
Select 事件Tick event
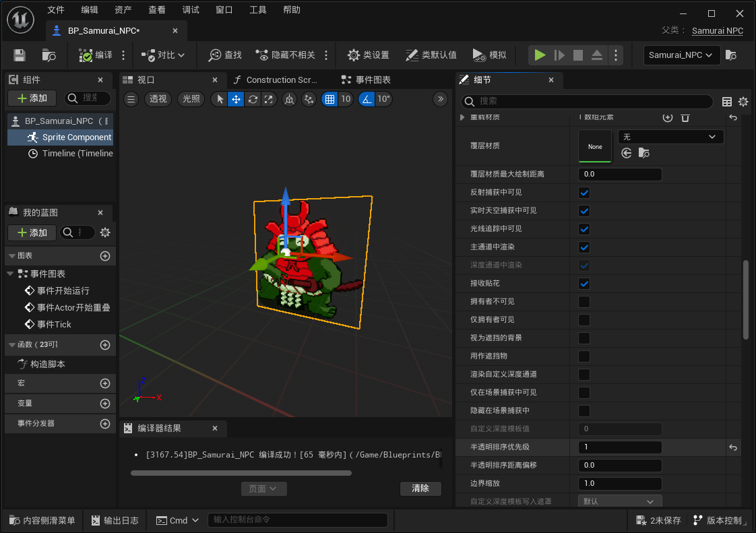pyautogui.click(x=54, y=324)
